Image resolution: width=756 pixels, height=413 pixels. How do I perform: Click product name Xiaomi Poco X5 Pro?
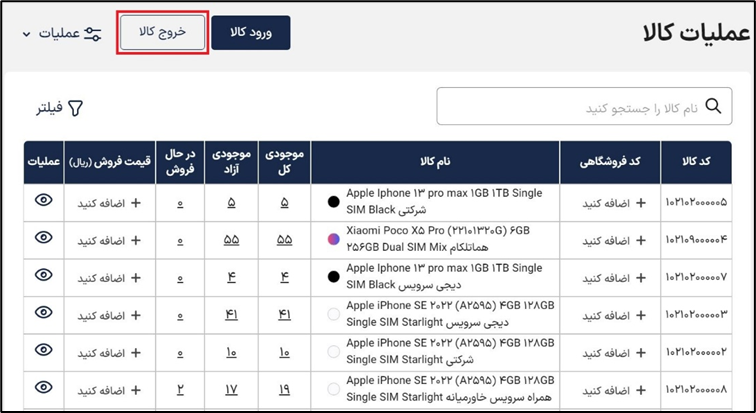(x=438, y=239)
